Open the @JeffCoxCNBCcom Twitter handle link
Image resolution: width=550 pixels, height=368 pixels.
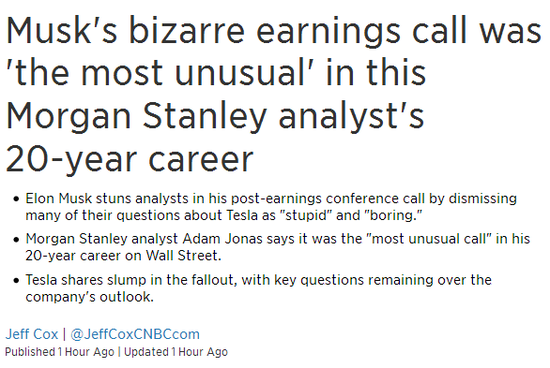pyautogui.click(x=135, y=334)
